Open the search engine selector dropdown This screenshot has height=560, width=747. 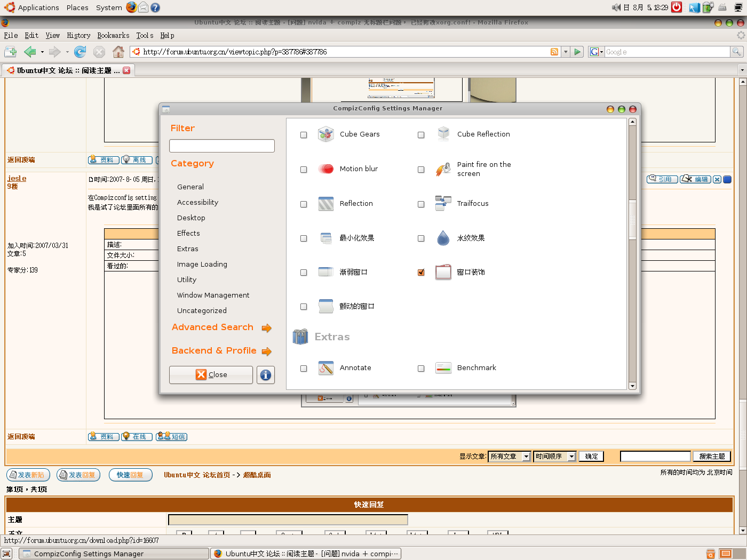click(x=597, y=52)
